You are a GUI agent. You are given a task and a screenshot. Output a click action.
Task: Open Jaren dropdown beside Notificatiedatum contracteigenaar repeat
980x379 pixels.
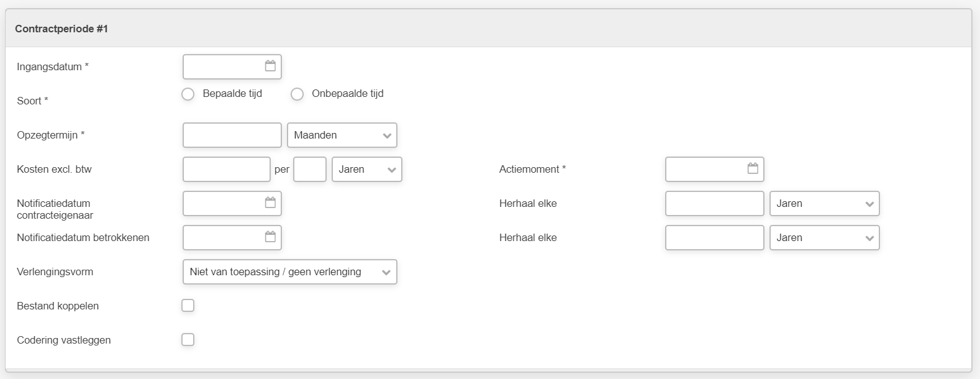click(x=824, y=203)
